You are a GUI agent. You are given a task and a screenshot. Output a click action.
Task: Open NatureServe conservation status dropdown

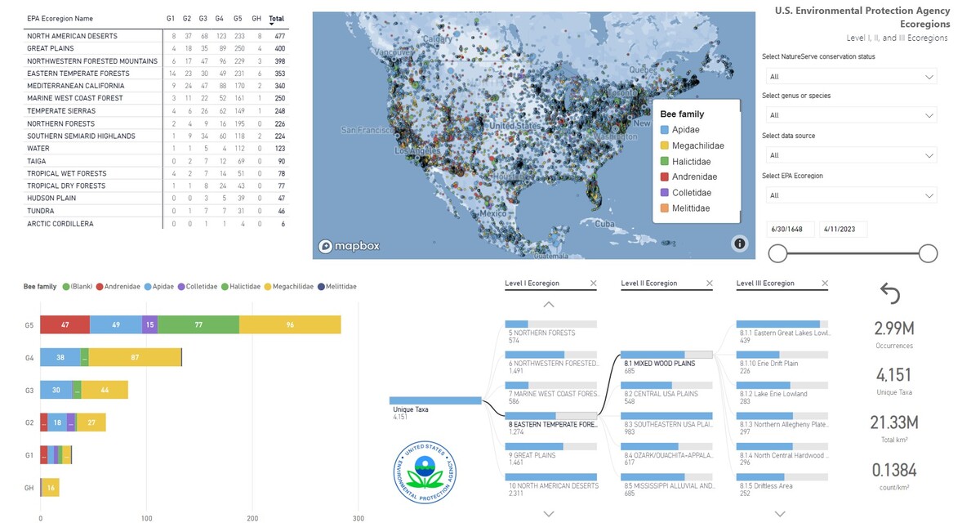(x=851, y=77)
